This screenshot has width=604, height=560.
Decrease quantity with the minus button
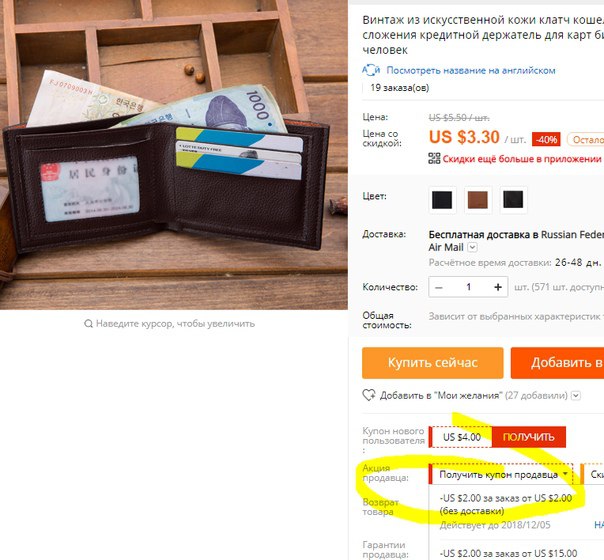[439, 287]
